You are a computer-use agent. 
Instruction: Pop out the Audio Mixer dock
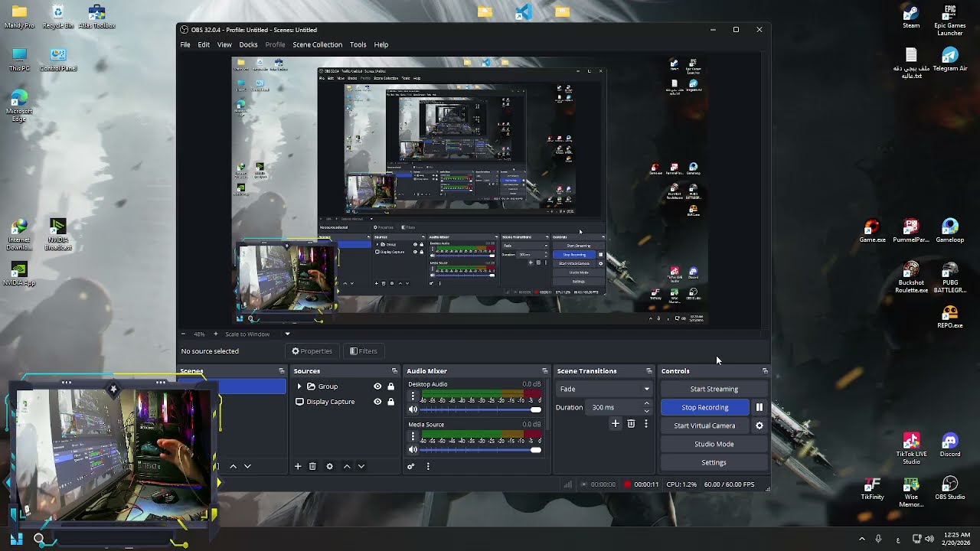pos(544,371)
